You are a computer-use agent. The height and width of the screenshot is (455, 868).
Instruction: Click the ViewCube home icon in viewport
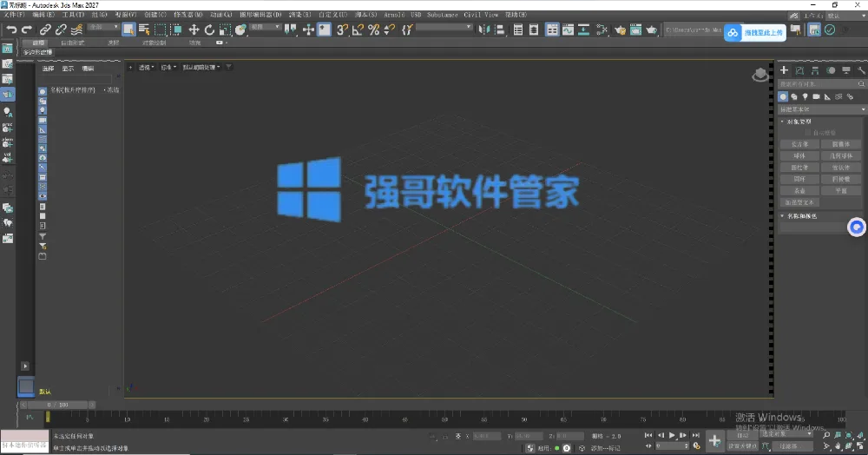(x=760, y=75)
